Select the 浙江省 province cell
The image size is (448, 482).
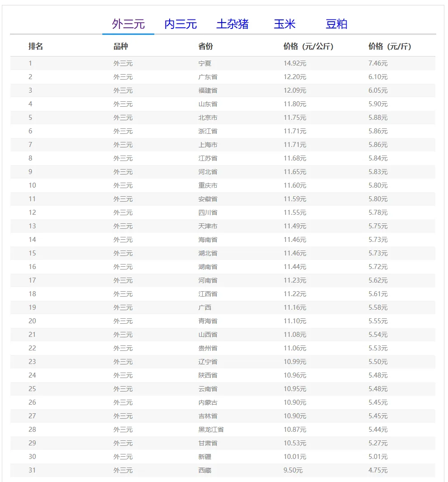coord(208,131)
